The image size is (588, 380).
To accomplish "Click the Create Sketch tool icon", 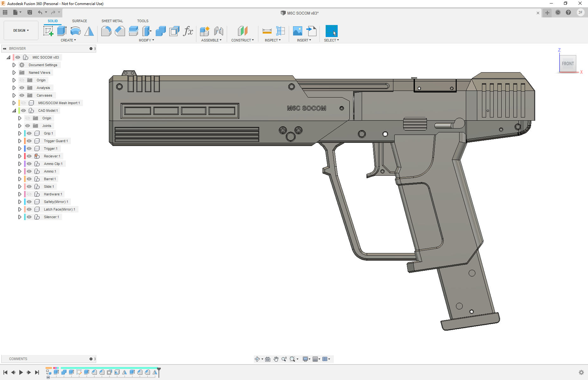I will 48,31.
